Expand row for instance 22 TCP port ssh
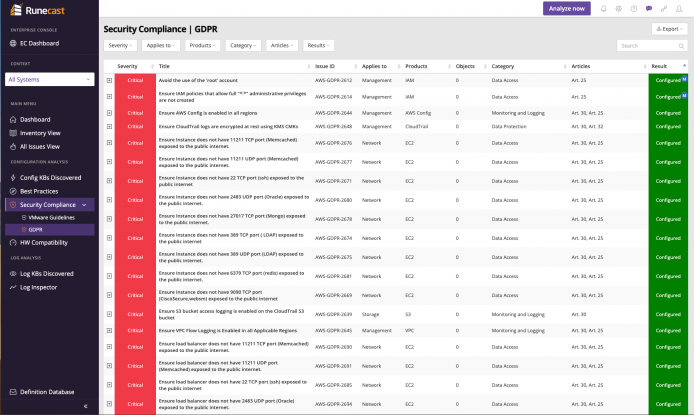Image resolution: width=694 pixels, height=415 pixels. (109, 181)
